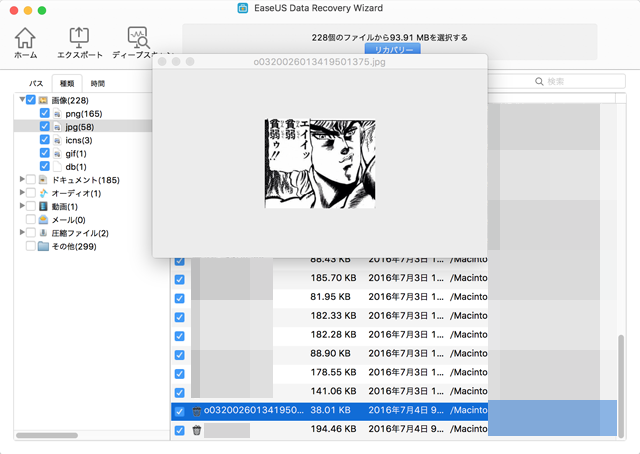Image resolution: width=640 pixels, height=454 pixels.
Task: Uncheck the 178.55 KB file row
Action: 180,374
